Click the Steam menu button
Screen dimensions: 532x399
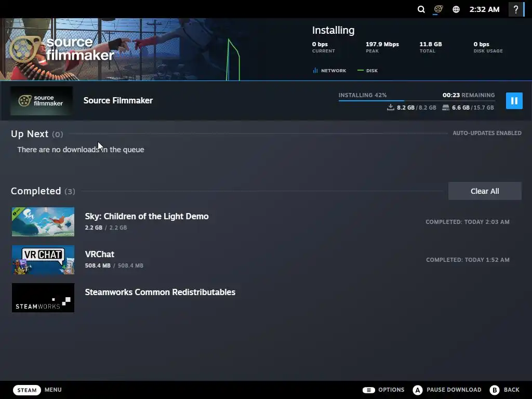point(27,390)
